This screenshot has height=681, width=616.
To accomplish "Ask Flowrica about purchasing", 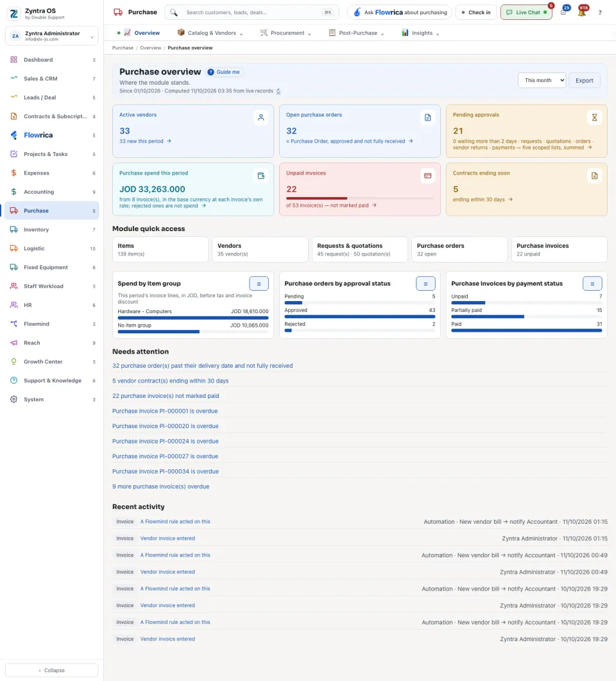I will (x=399, y=12).
